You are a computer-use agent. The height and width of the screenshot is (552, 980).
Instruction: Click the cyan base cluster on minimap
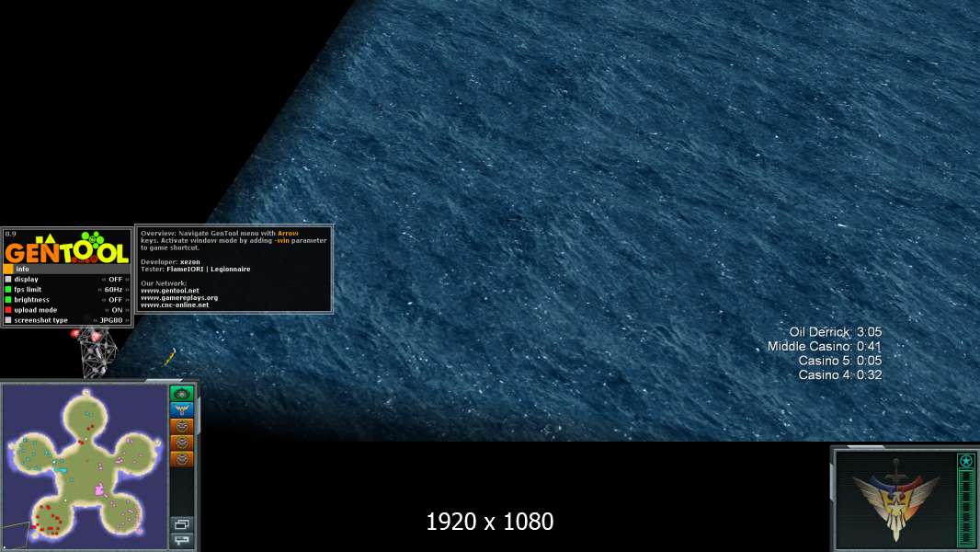(x=36, y=454)
